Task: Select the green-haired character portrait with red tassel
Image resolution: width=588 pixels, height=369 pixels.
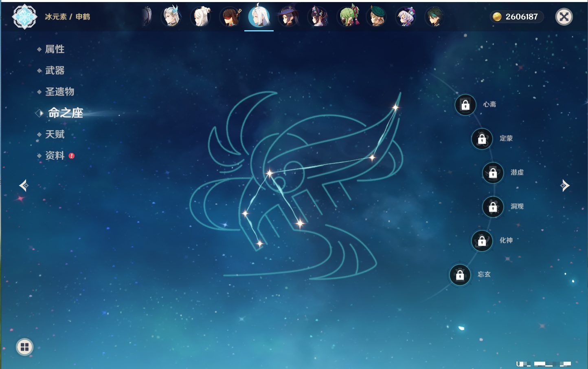Action: click(x=349, y=17)
